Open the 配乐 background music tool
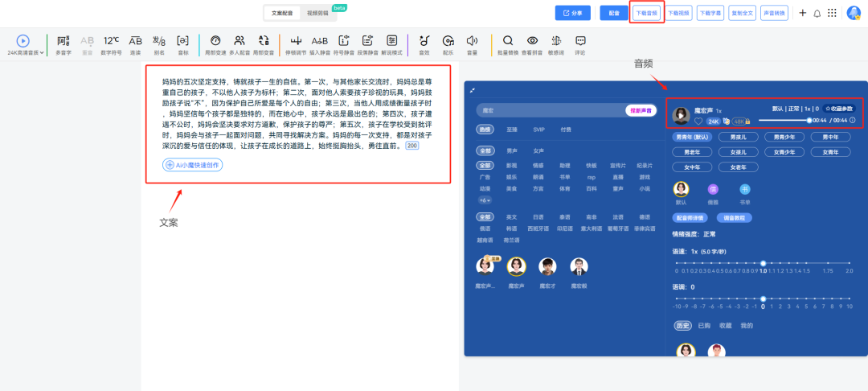Screen dimensions: 868x391 (x=448, y=45)
